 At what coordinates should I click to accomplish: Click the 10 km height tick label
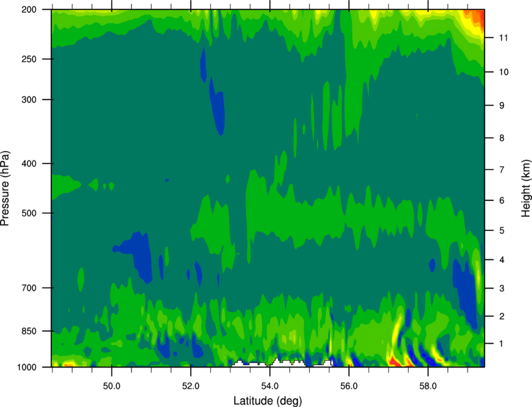(504, 72)
